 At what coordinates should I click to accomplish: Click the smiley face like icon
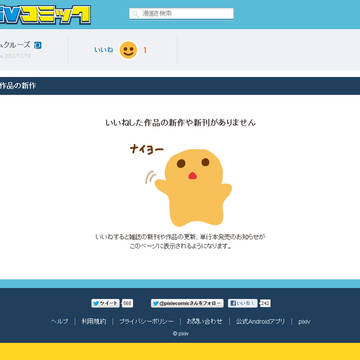[x=128, y=50]
